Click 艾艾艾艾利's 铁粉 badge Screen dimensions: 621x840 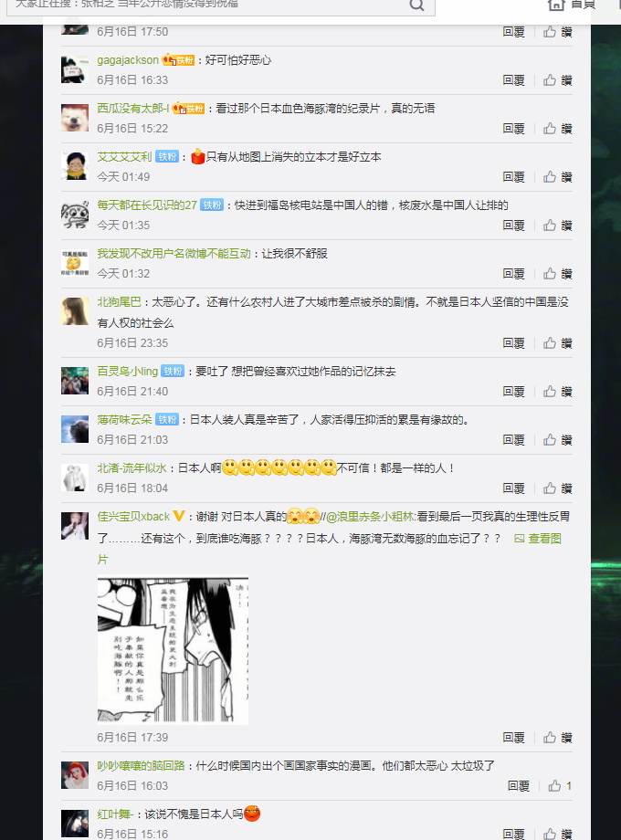[x=167, y=157]
